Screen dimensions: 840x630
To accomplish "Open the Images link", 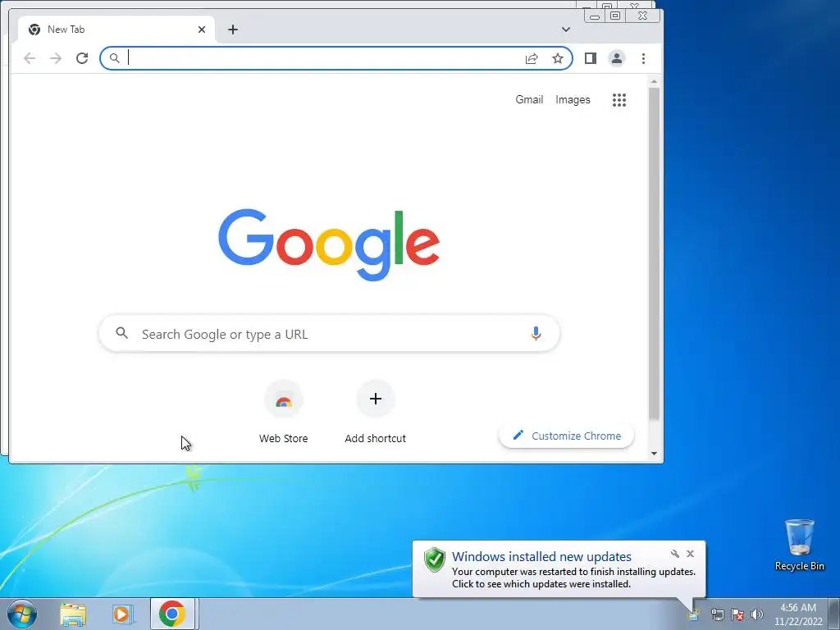I will point(573,99).
